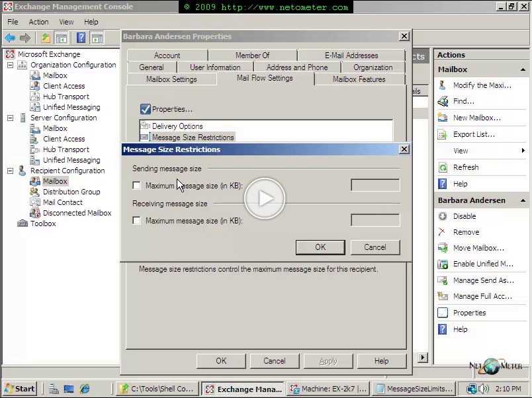The image size is (532, 398).
Task: Enable sending maximum message size checkbox
Action: point(137,186)
